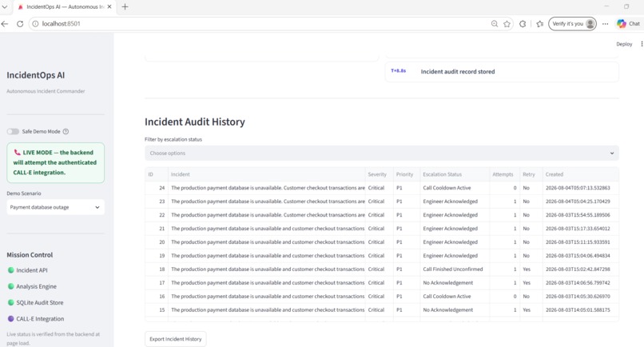The width and height of the screenshot is (644, 347).
Task: Open the Streamlit three-dot app menu
Action: 642,44
